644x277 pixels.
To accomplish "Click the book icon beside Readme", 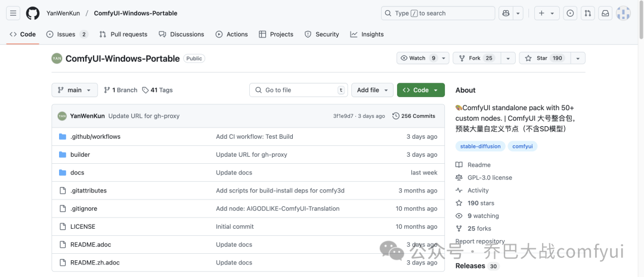I will 459,165.
